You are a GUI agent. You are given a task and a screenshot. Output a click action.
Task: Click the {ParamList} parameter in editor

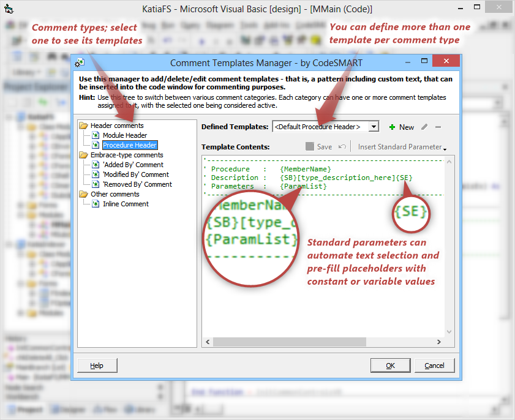pos(304,187)
